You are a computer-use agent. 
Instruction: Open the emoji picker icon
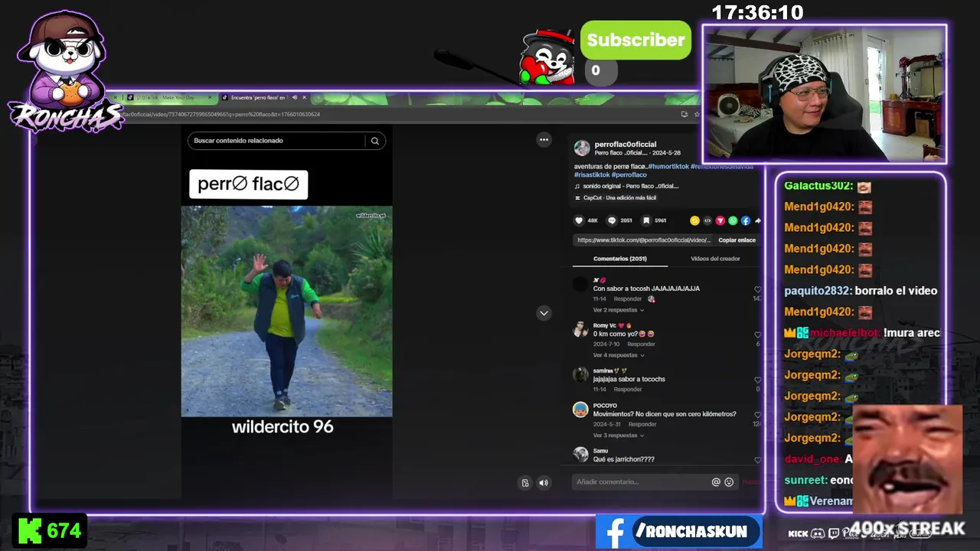(x=729, y=482)
